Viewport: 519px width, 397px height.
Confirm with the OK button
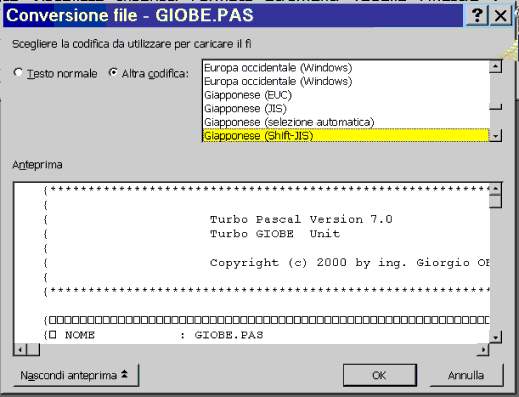coord(380,375)
